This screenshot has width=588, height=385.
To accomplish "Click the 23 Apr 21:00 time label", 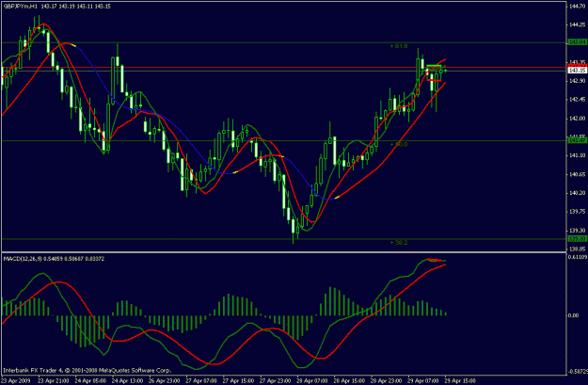I will tap(54, 381).
